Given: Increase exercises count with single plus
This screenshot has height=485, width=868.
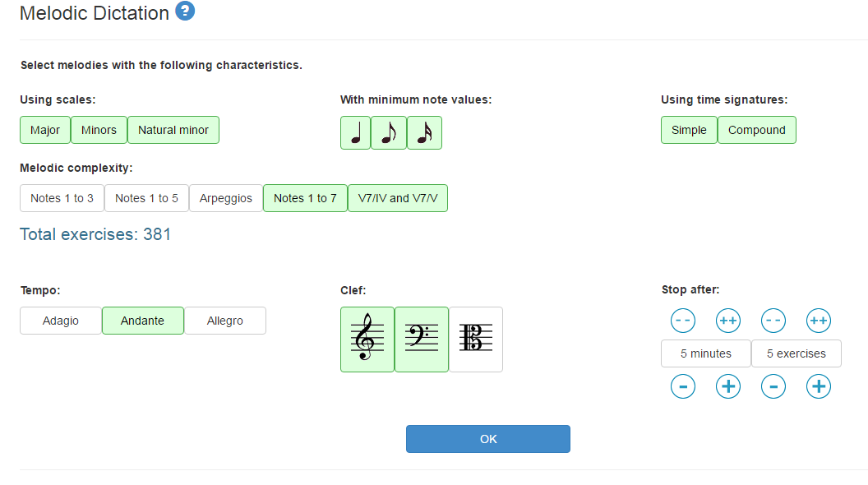Looking at the screenshot, I should tap(818, 386).
